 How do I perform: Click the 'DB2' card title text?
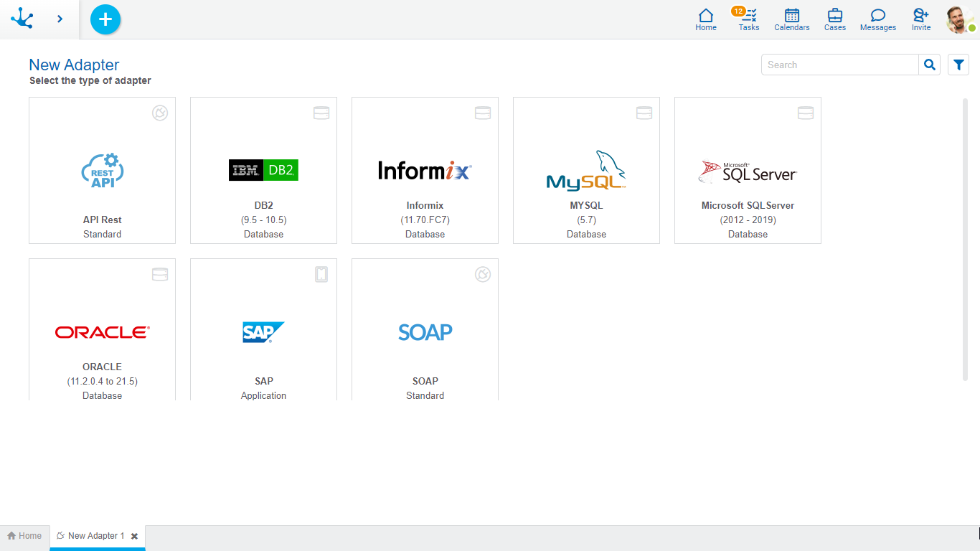[x=264, y=205]
